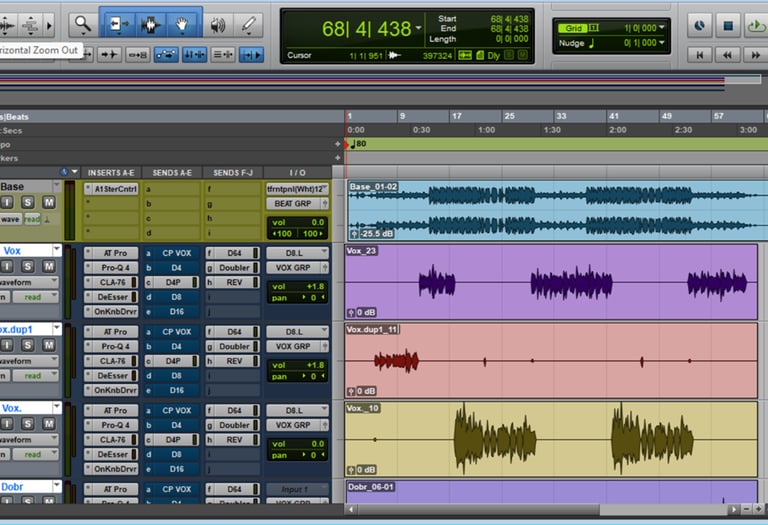Image resolution: width=768 pixels, height=525 pixels.
Task: Open Vox track waveform view selector
Action: [28, 282]
